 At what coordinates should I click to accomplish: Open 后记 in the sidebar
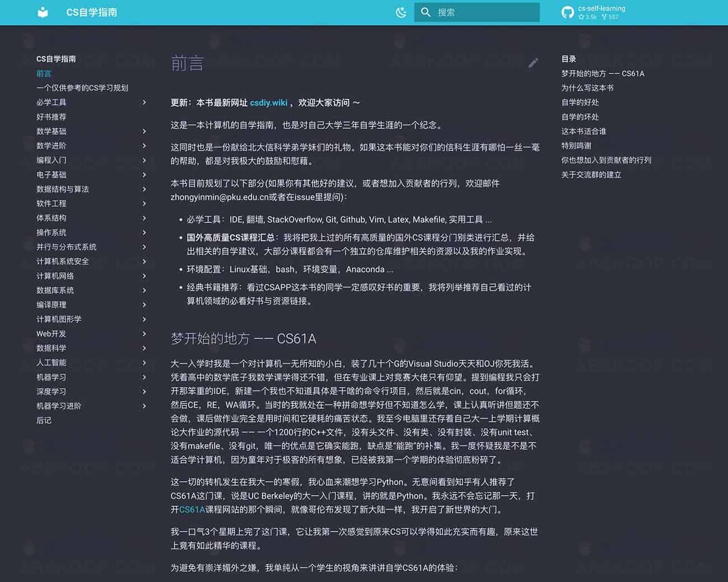[x=44, y=420]
